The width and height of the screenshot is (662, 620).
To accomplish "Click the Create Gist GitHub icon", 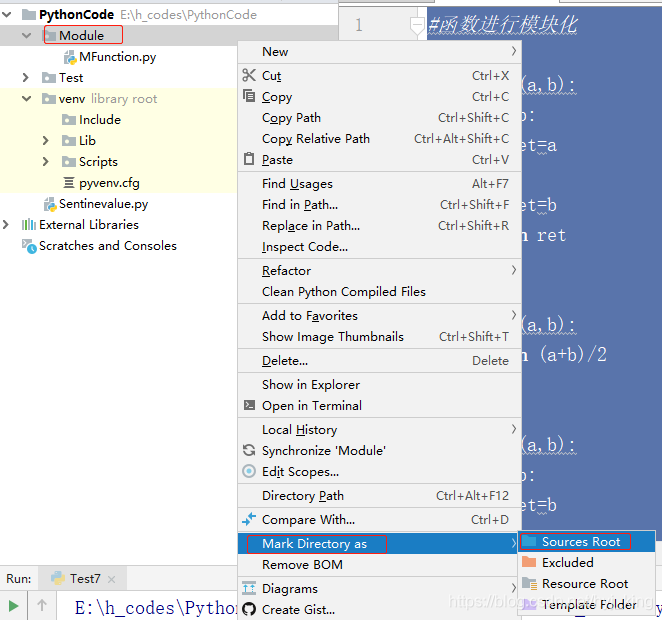I will coord(249,609).
